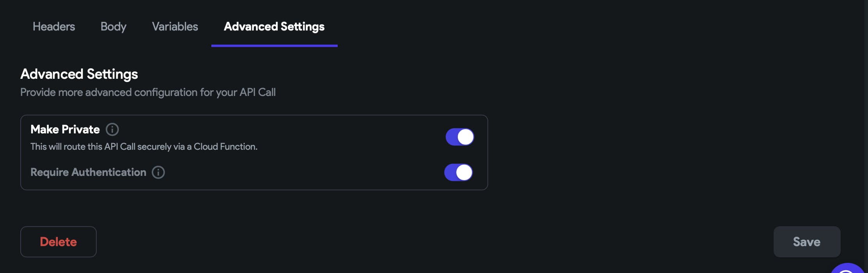This screenshot has height=273, width=868.
Task: Open the Body tab
Action: pyautogui.click(x=113, y=27)
